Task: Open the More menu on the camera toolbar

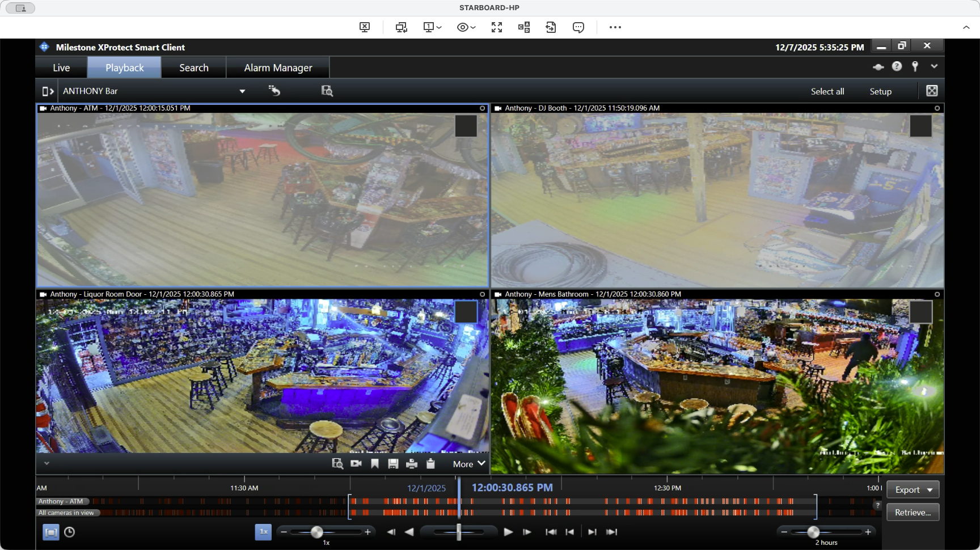Action: (x=469, y=464)
